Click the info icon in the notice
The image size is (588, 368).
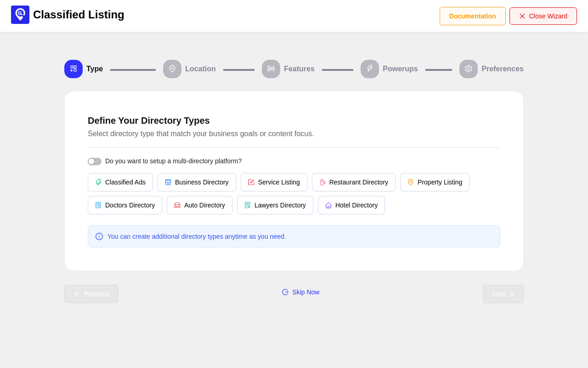[99, 236]
